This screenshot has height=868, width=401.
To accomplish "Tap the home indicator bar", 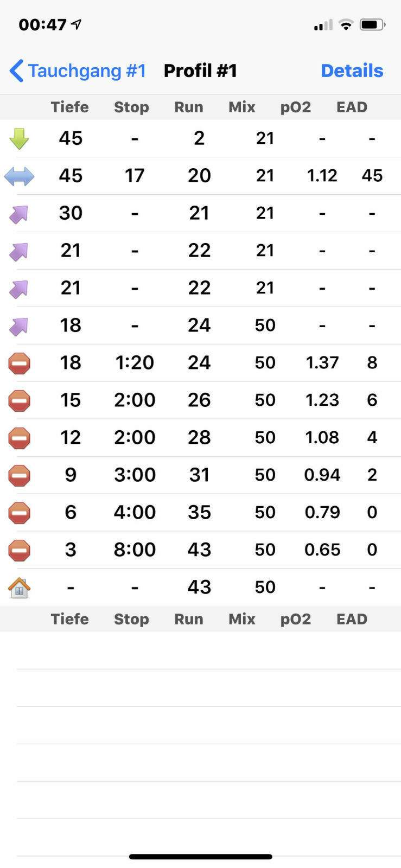I will coord(200,857).
